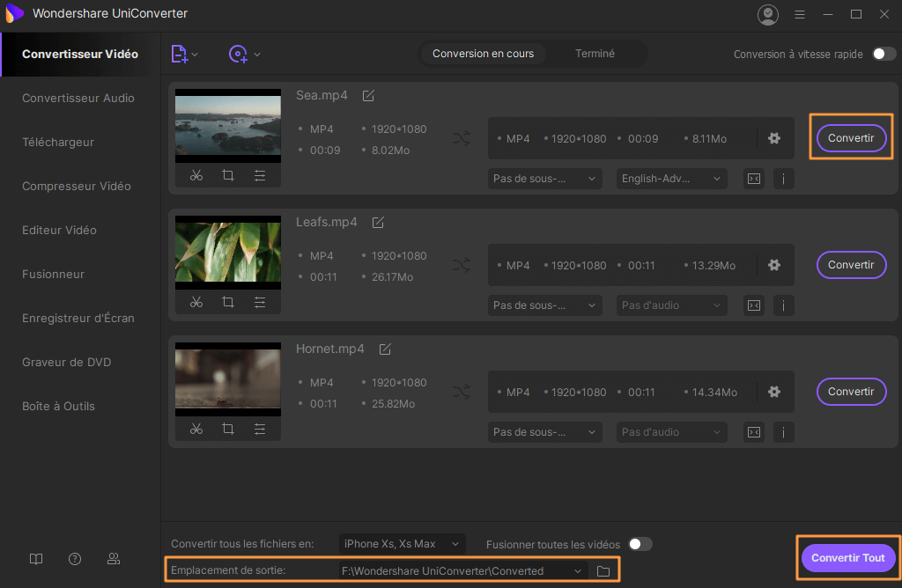The image size is (902, 588).
Task: Open the help question mark icon
Action: pos(75,559)
